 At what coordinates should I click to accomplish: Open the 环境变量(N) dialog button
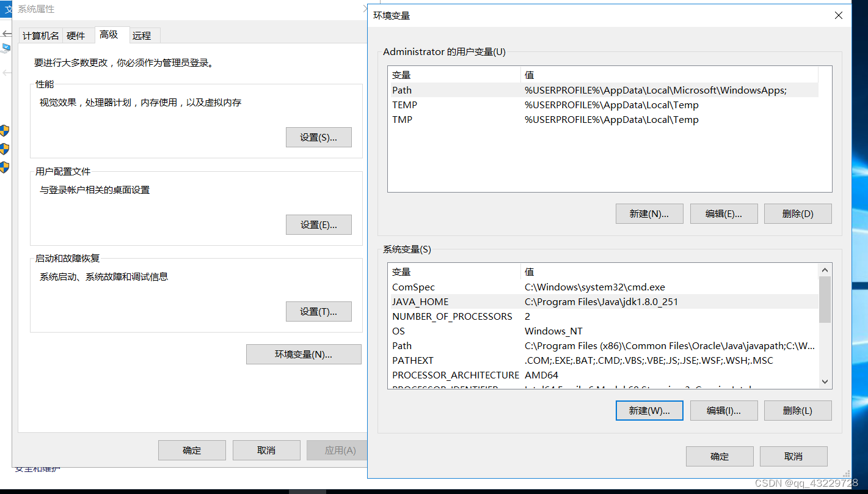304,354
